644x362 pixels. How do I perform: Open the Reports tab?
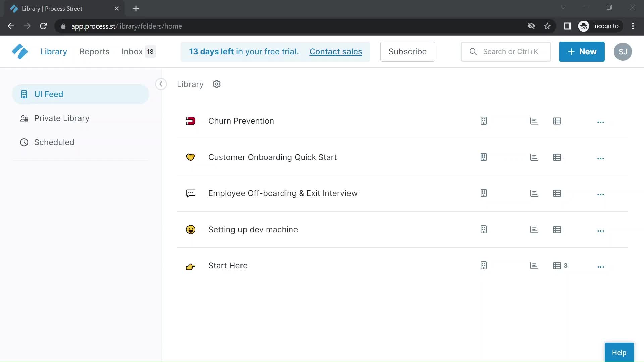coord(94,51)
